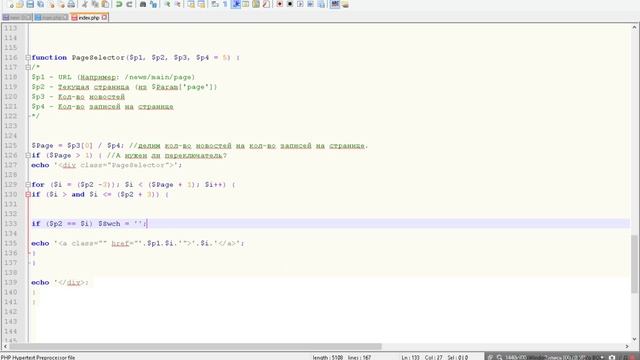Screen dimensions: 640x360
Task: Switch to the index.php tab
Action: pos(89,18)
